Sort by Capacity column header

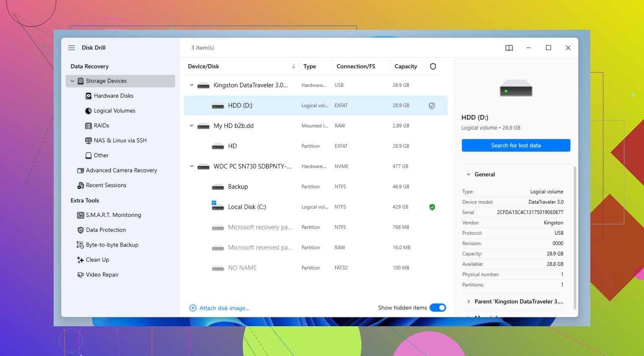(405, 66)
